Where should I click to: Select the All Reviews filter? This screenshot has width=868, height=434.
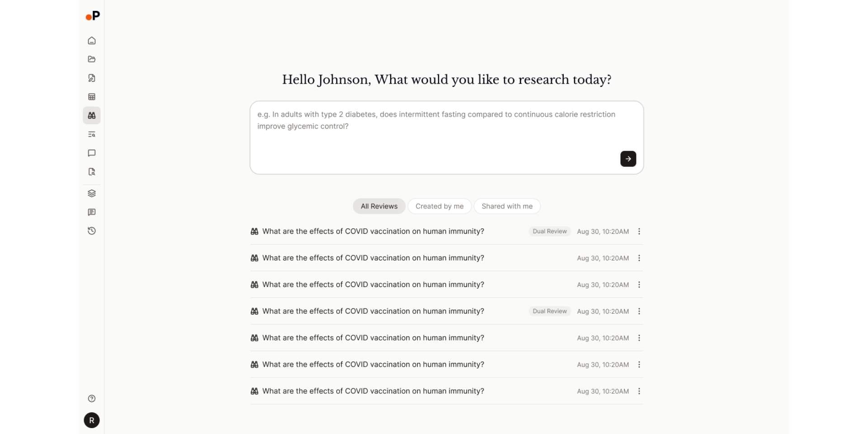(379, 206)
